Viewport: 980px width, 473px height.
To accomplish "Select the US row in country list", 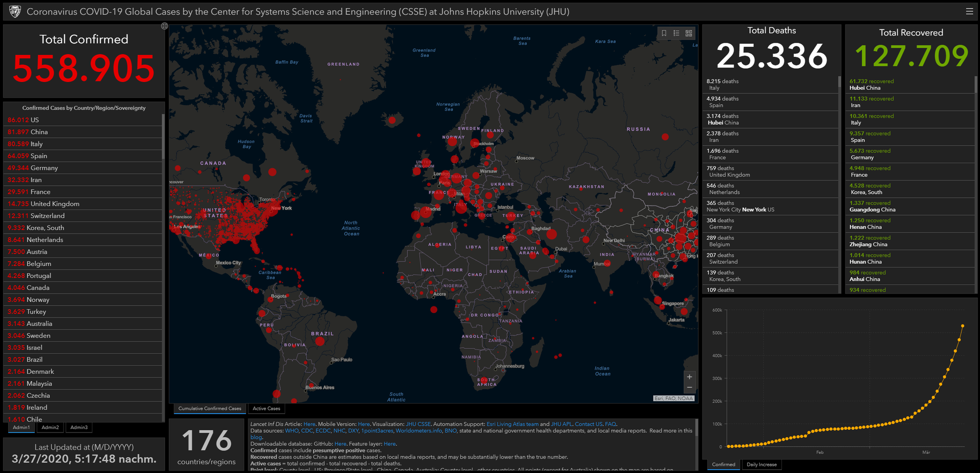I will pyautogui.click(x=83, y=120).
